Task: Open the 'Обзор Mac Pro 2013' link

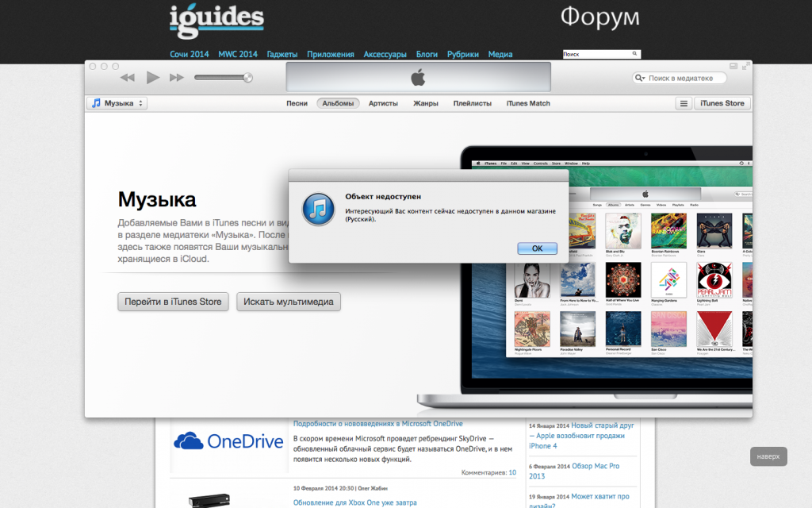Action: pyautogui.click(x=574, y=471)
